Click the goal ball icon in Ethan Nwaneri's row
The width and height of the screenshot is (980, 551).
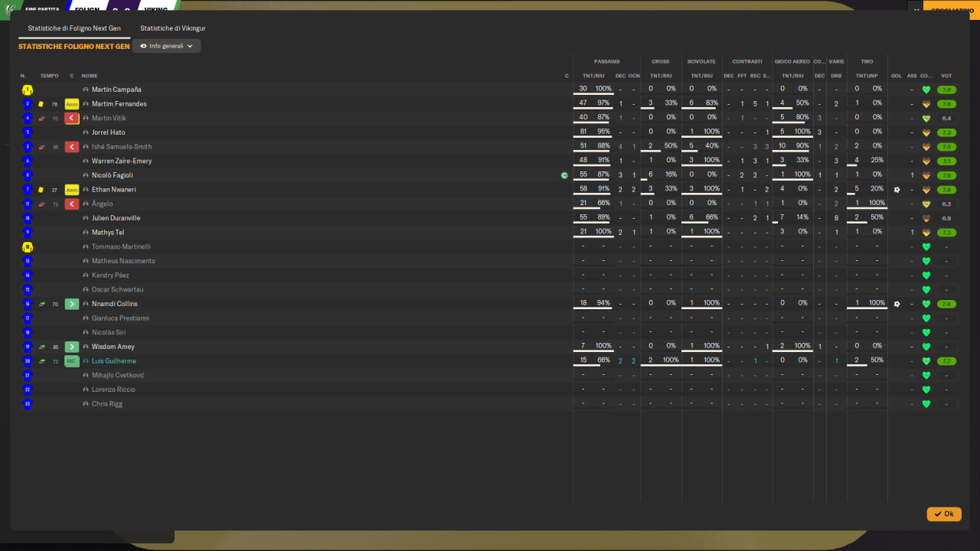pyautogui.click(x=897, y=190)
